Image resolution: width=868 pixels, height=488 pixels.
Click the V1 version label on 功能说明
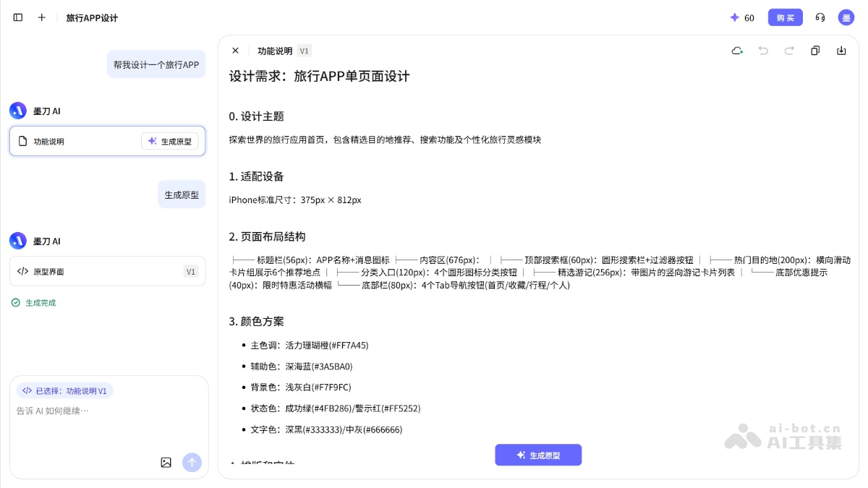point(303,51)
